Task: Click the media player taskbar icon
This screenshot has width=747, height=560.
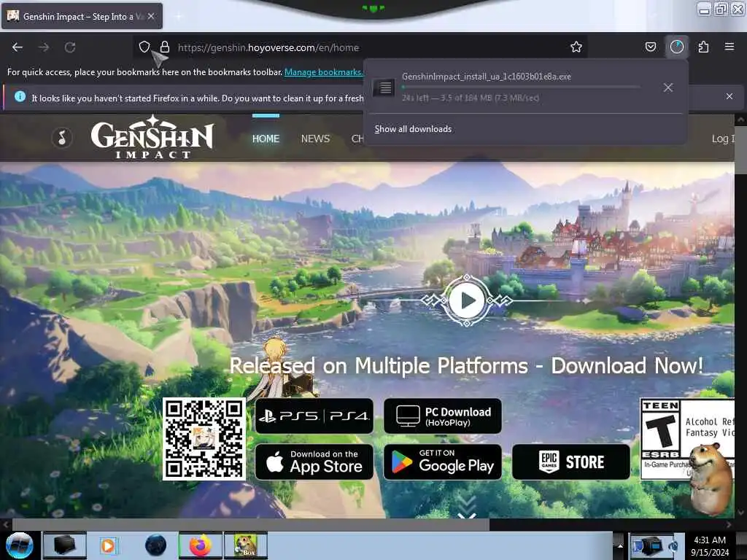Action: (108, 545)
